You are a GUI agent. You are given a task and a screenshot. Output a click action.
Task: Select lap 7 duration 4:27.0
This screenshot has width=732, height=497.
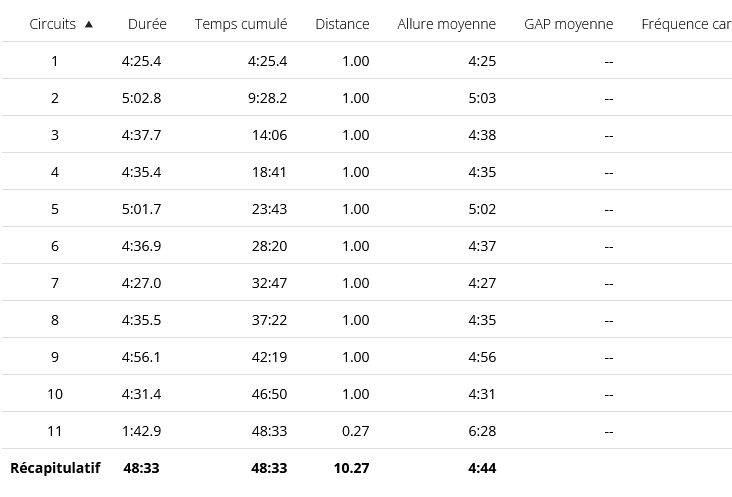[x=141, y=283]
